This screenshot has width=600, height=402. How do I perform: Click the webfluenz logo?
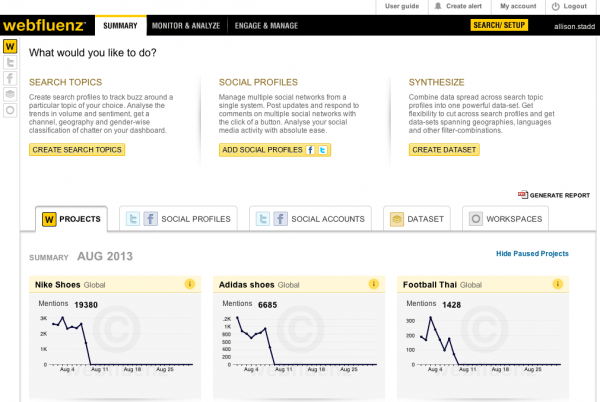click(44, 26)
